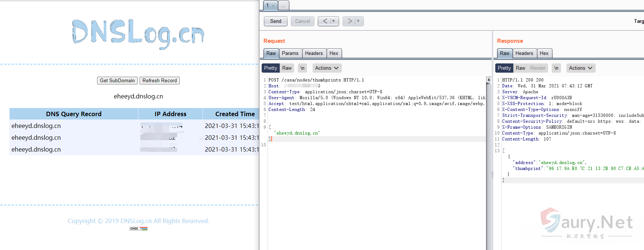
Task: Click Refresh Record button
Action: pyautogui.click(x=159, y=81)
